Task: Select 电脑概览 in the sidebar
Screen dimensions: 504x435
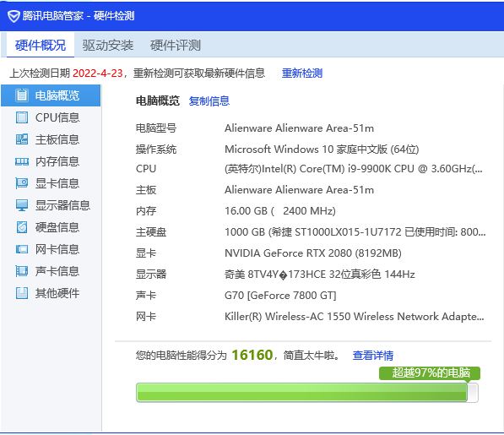Action: coord(51,95)
